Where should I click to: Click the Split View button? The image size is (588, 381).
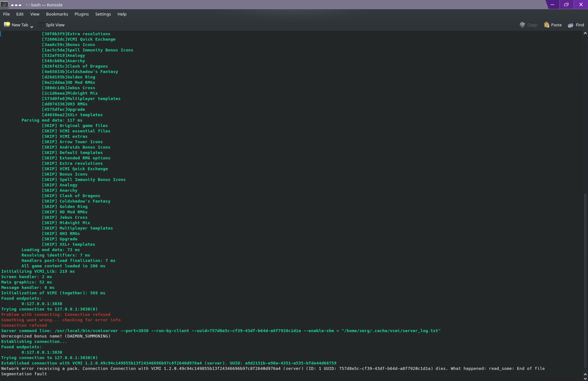coord(52,25)
